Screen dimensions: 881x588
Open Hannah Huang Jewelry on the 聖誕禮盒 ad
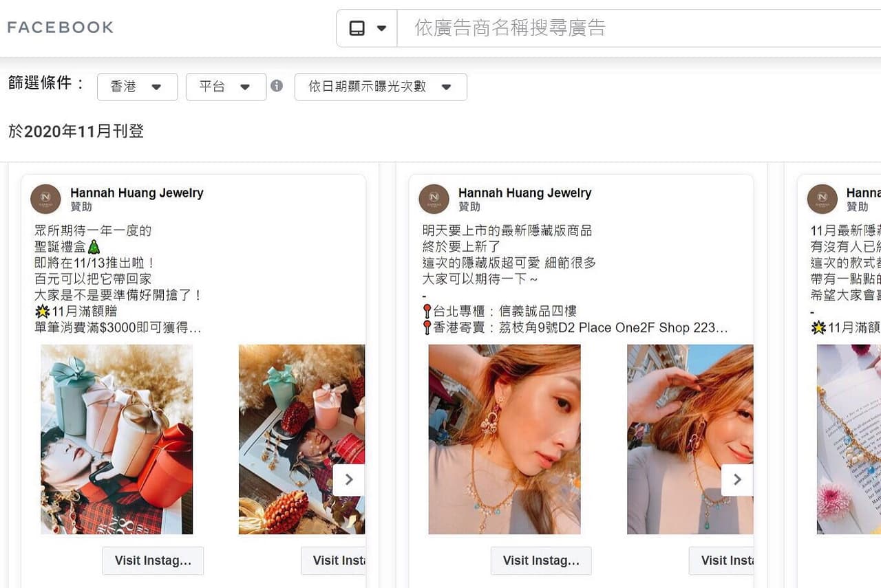click(x=137, y=193)
